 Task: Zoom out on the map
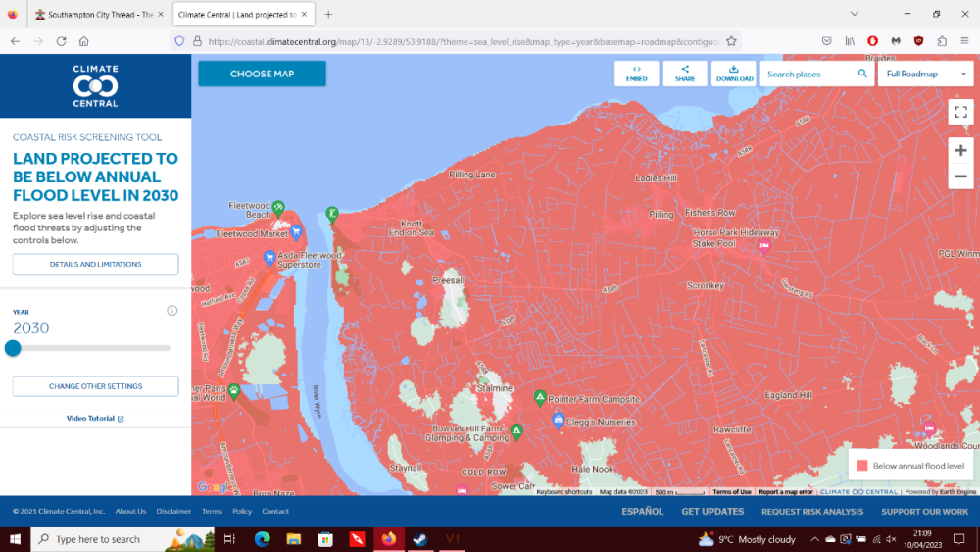point(960,176)
